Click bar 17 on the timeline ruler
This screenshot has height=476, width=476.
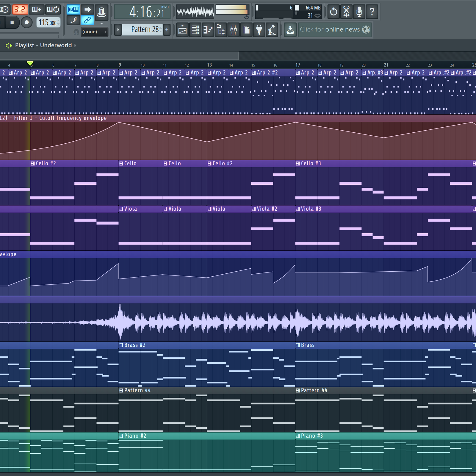[x=298, y=65]
